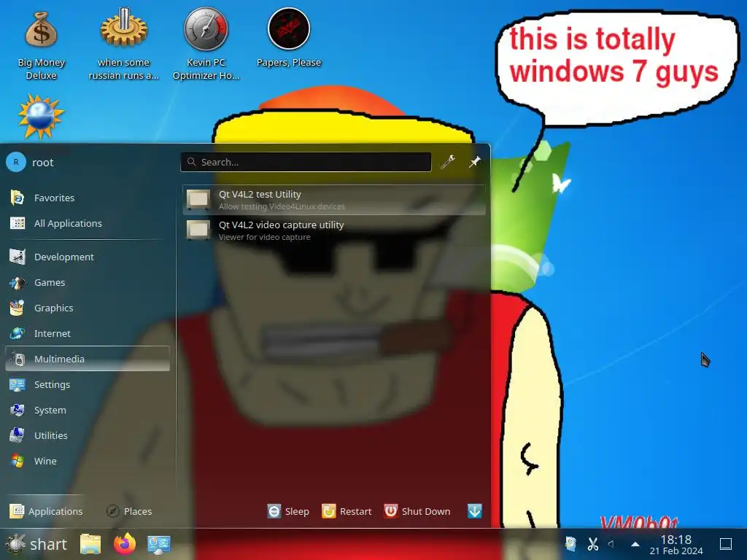Open launcher configure wrench icon

[x=448, y=162]
